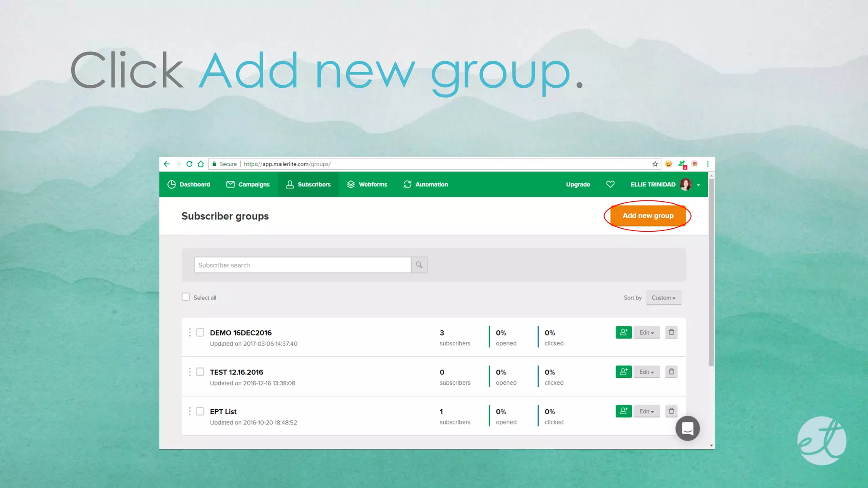This screenshot has width=868, height=488.
Task: Open DEMO 16DEC2016 group name
Action: (x=241, y=333)
